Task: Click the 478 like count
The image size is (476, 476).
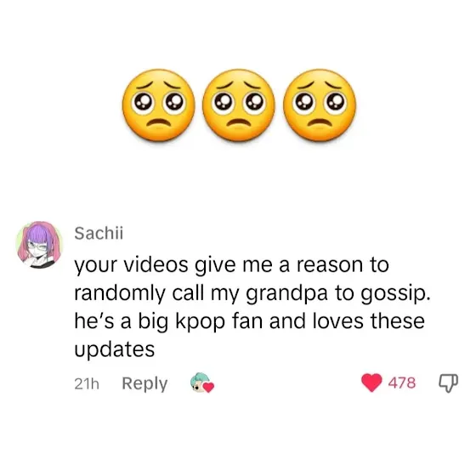Action: (402, 382)
